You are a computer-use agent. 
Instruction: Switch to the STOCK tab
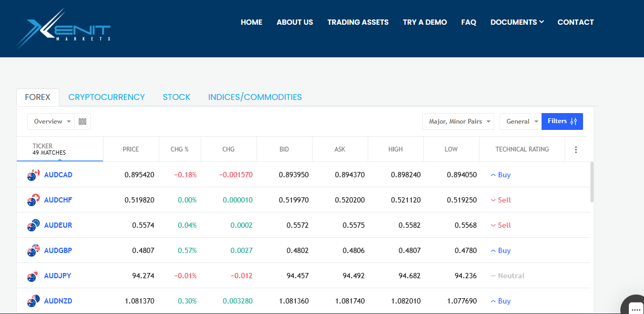point(176,97)
